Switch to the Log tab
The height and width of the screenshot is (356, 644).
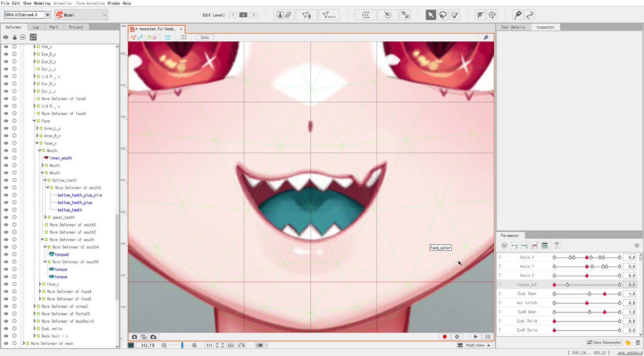point(35,27)
